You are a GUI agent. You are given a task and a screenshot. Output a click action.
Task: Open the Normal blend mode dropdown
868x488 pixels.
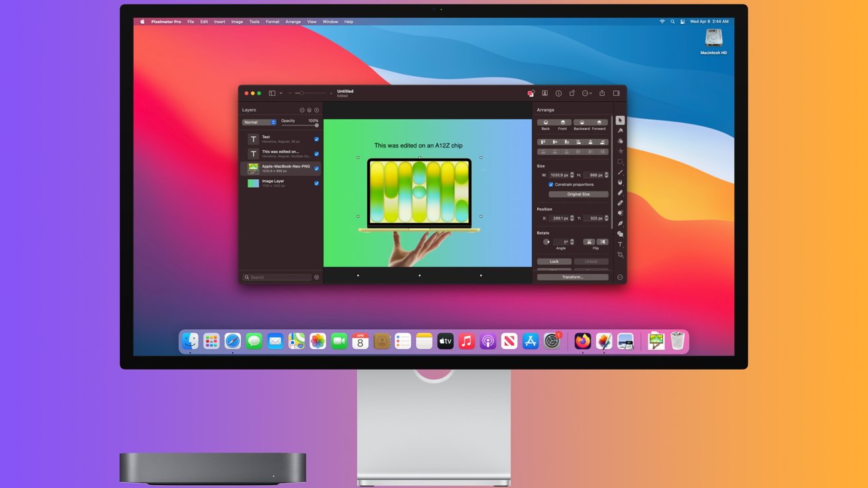pyautogui.click(x=259, y=122)
